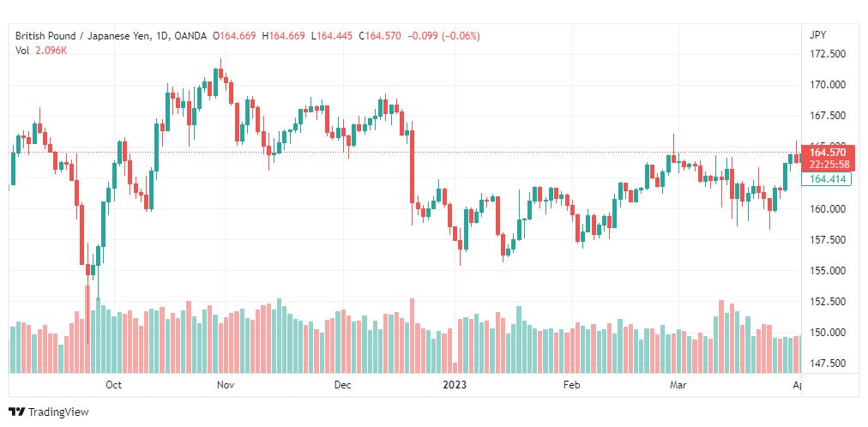Click the closing price C164.570 value
Viewport: 868px width, 427px height.
pyautogui.click(x=379, y=36)
